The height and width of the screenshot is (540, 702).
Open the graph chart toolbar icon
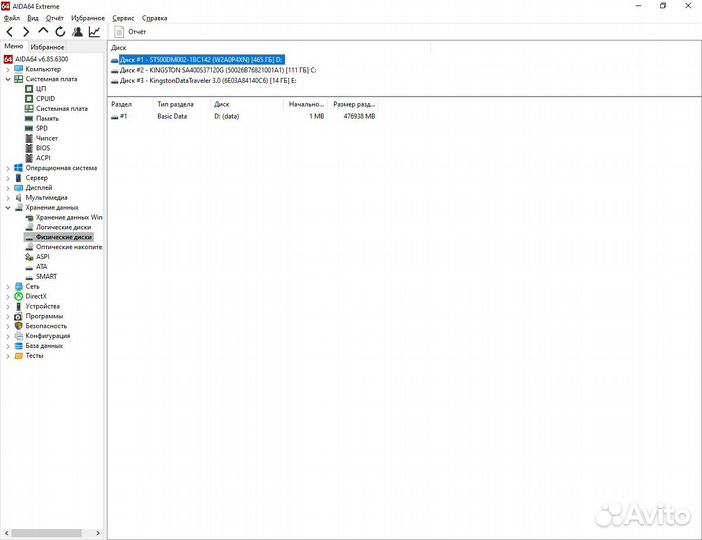point(94,32)
